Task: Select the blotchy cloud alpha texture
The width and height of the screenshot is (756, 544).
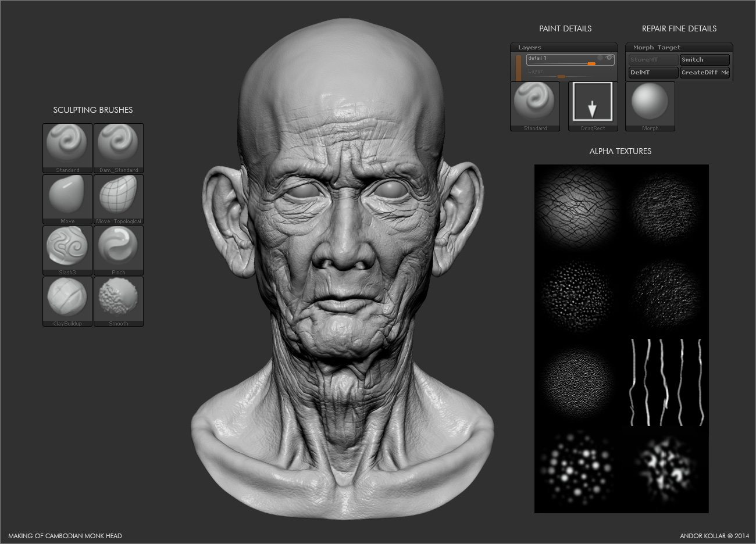Action: click(x=665, y=469)
